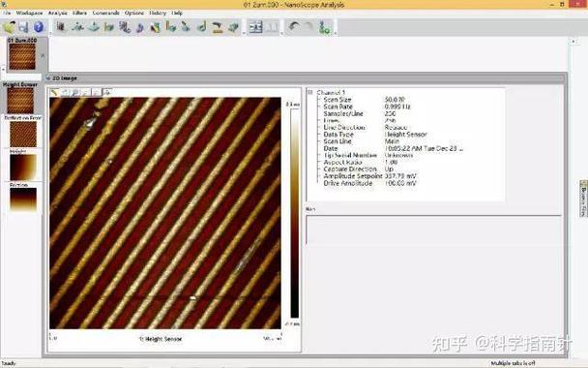Click the undo arrow in toolbar
Screen dimensions: 588x368
coord(294,27)
